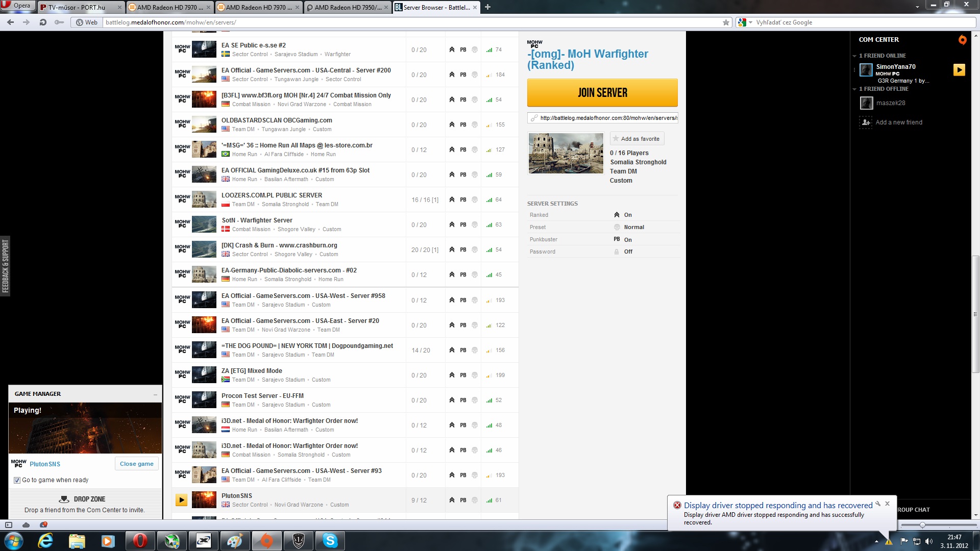The image size is (980, 551).
Task: Click ping bars icon on EA SE Public row
Action: click(x=489, y=49)
